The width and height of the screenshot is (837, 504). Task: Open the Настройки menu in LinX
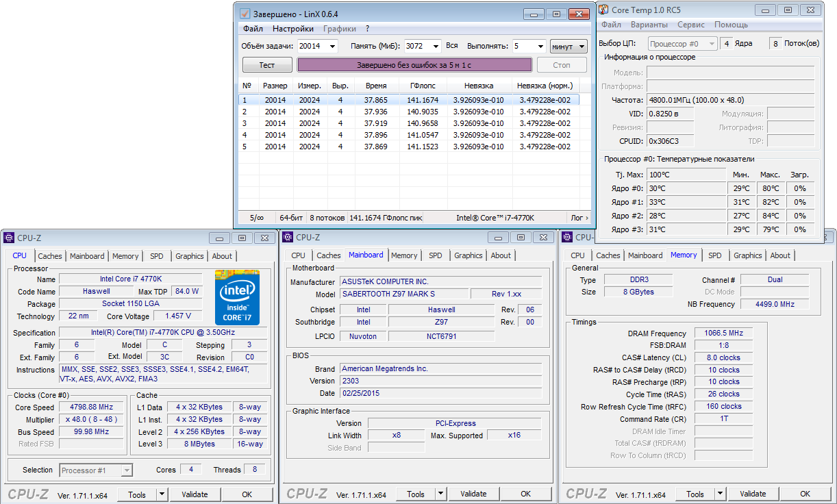(x=292, y=29)
